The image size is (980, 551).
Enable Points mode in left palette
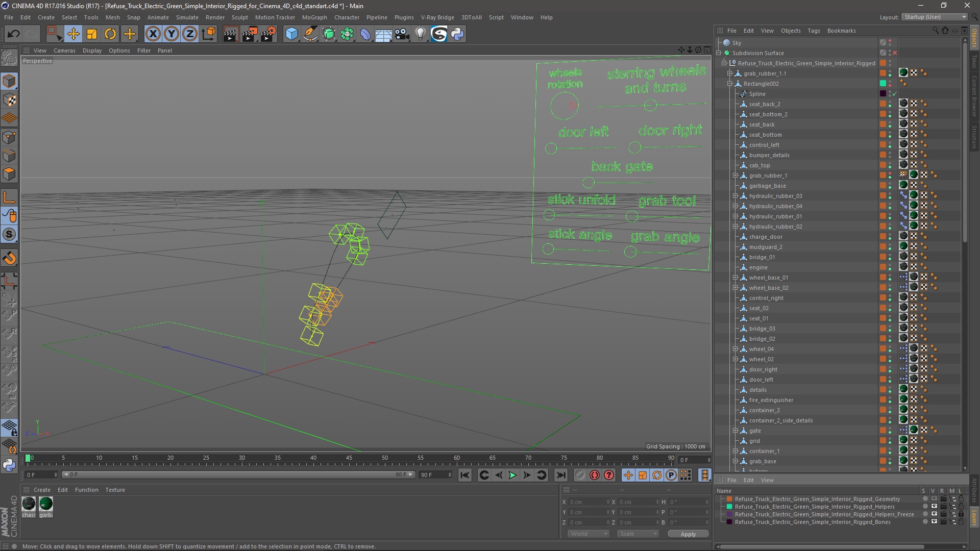9,137
